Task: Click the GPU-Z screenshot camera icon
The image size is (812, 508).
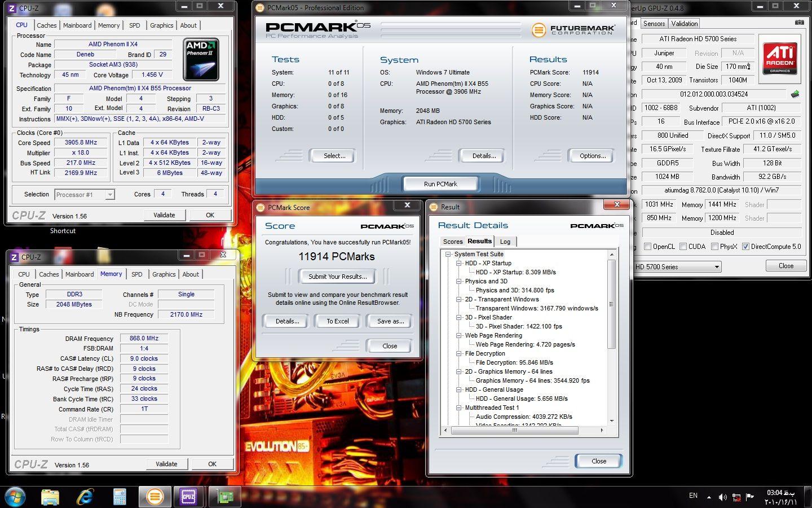Action: point(799,23)
